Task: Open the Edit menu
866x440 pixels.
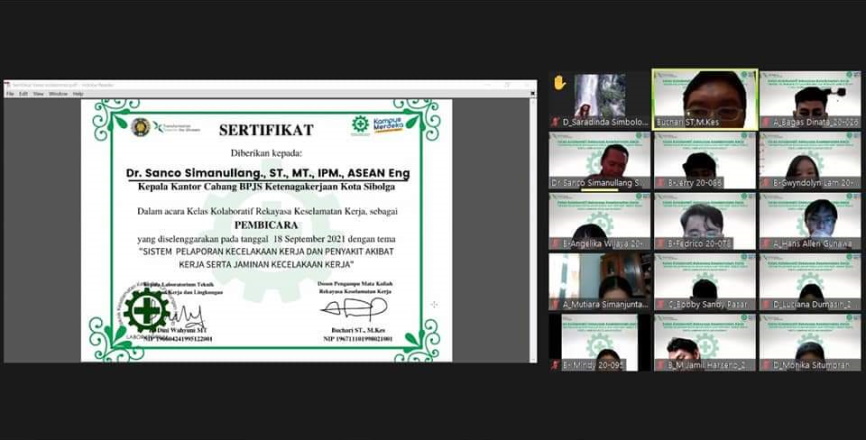Action: click(x=23, y=94)
